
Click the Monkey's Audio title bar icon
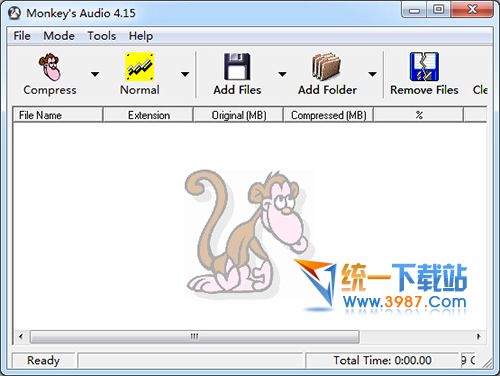tap(14, 13)
